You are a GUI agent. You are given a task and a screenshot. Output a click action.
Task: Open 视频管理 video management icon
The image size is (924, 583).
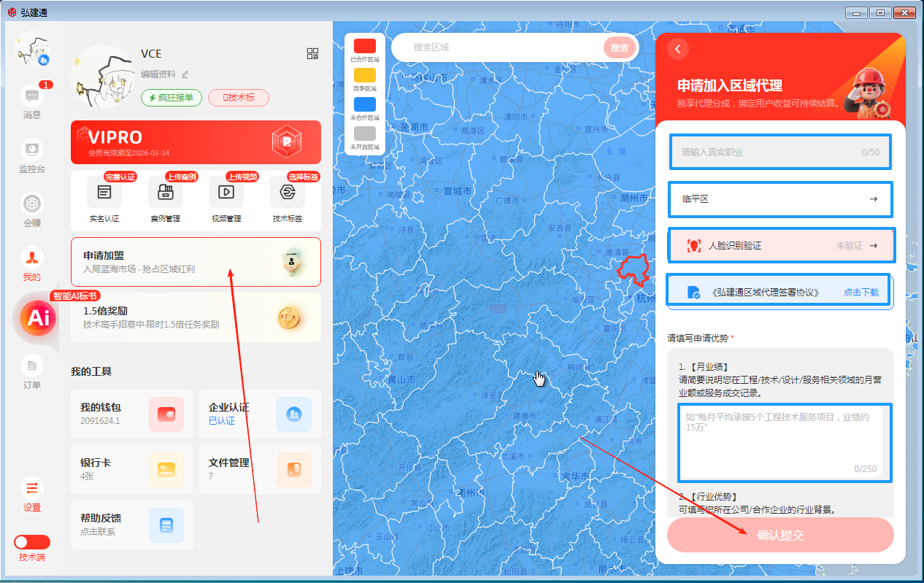[x=226, y=193]
